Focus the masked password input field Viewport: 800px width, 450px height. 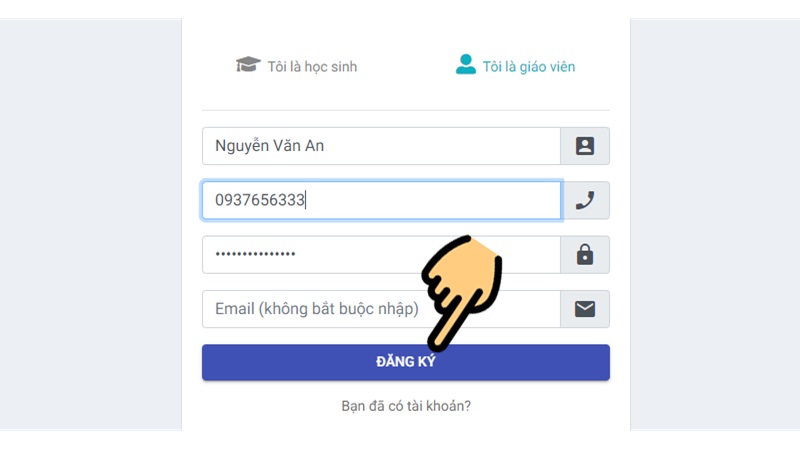coord(381,254)
